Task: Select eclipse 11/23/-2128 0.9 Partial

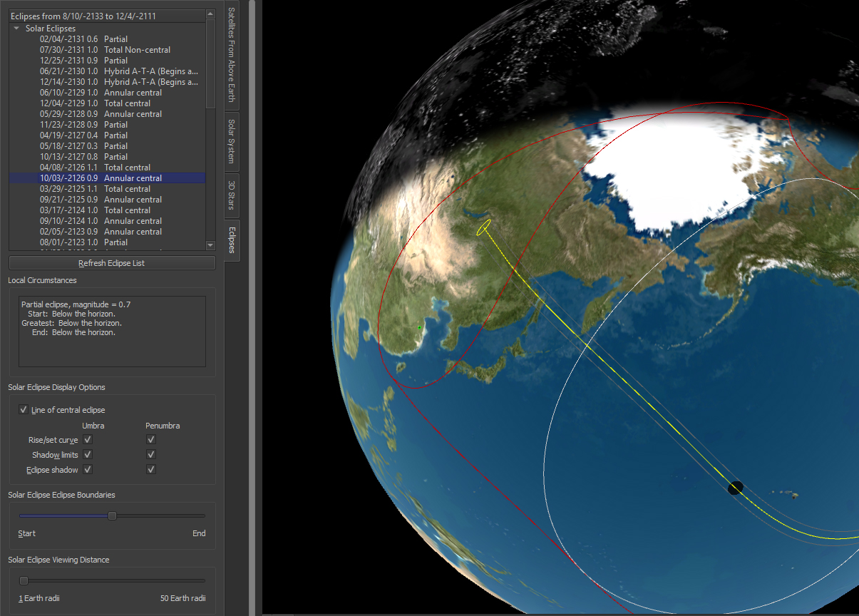Action: 107,125
